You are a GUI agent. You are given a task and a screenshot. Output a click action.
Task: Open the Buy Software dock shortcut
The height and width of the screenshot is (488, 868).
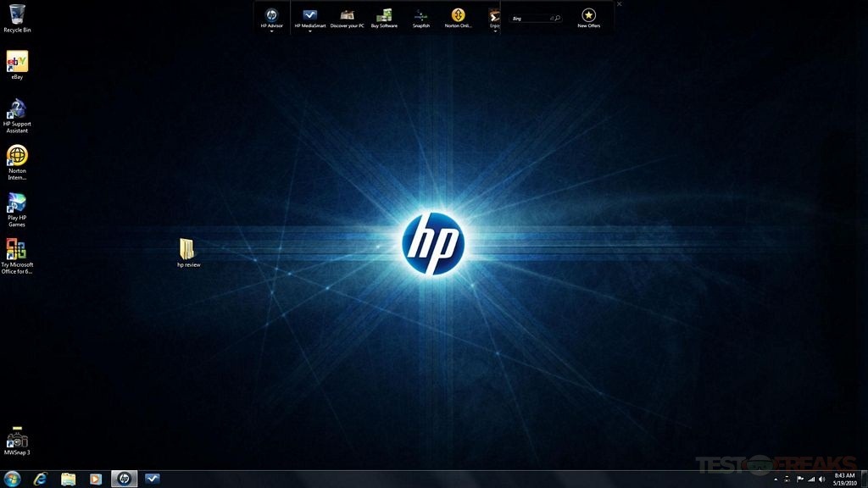[384, 15]
